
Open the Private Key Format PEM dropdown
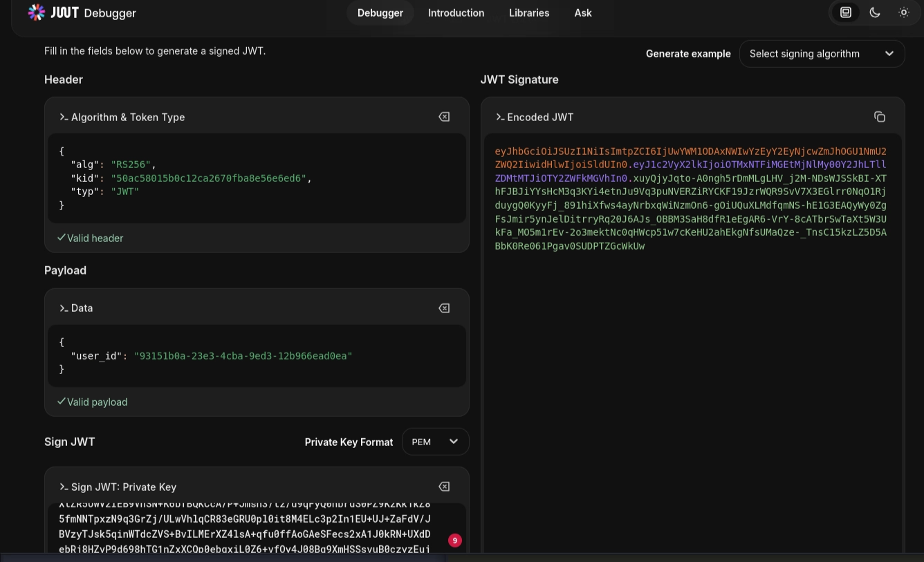tap(435, 442)
